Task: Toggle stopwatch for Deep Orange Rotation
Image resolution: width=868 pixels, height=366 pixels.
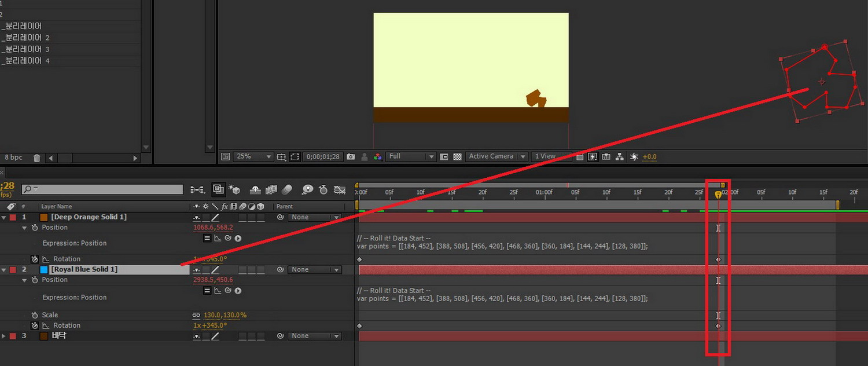Action: (35, 259)
